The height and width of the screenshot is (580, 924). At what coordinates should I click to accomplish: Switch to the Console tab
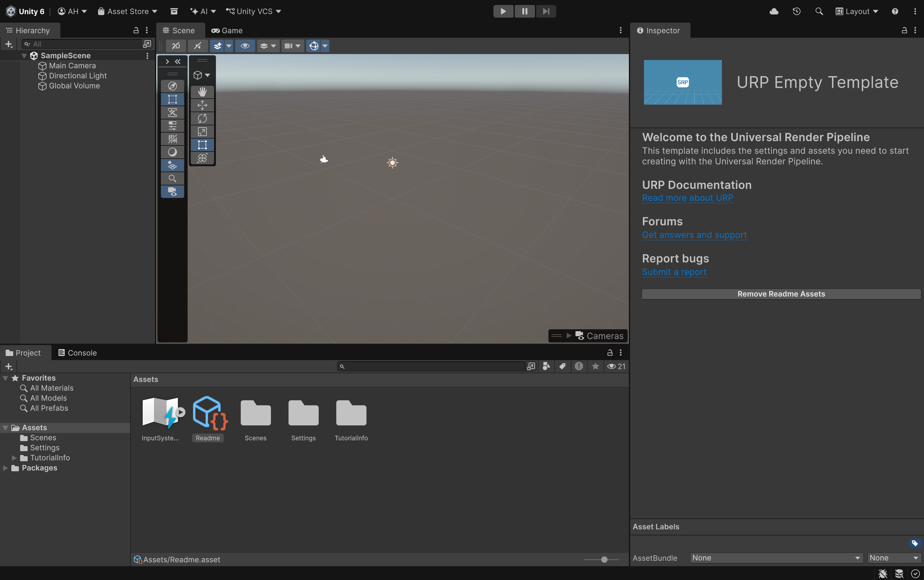78,353
